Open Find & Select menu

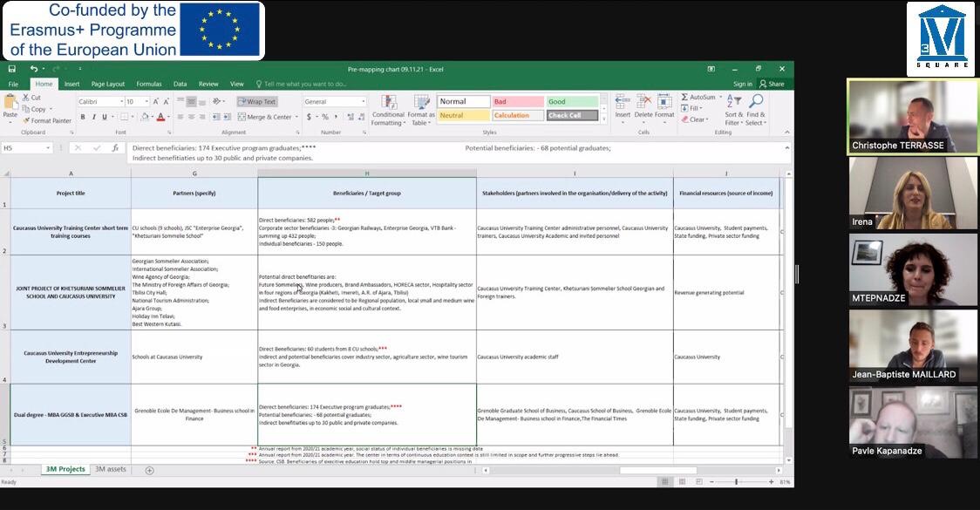coord(756,110)
